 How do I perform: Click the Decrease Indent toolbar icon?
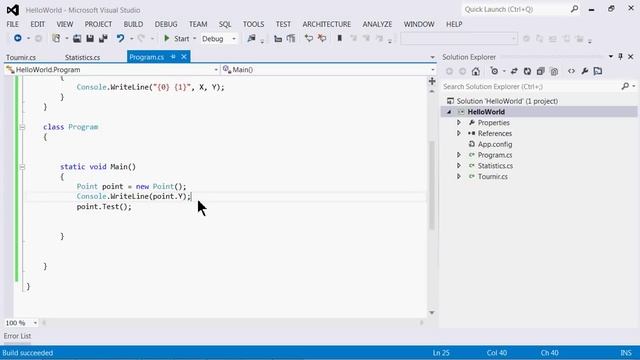click(x=278, y=39)
